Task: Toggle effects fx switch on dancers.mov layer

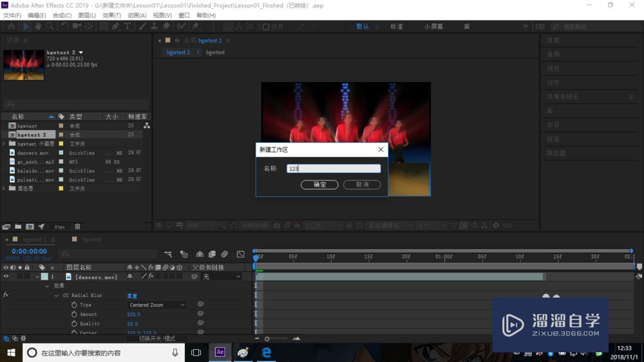Action: tap(151, 276)
